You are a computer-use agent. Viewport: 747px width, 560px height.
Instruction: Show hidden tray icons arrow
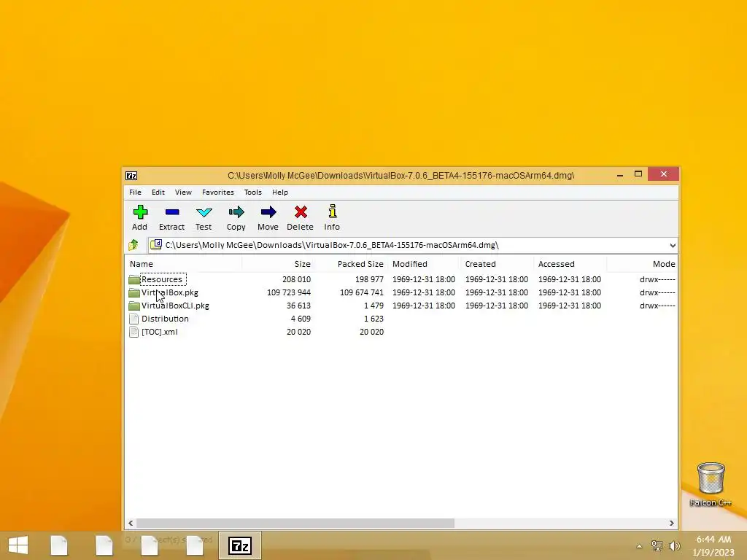pyautogui.click(x=639, y=546)
